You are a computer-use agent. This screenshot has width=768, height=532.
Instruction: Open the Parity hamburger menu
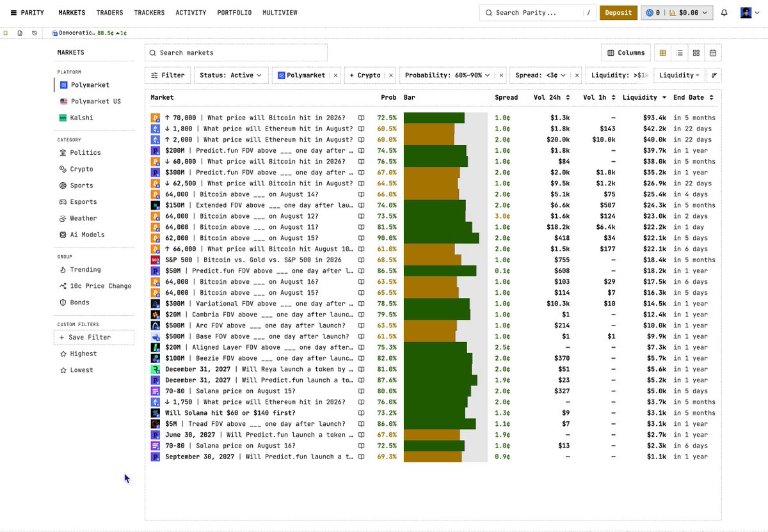(13, 13)
